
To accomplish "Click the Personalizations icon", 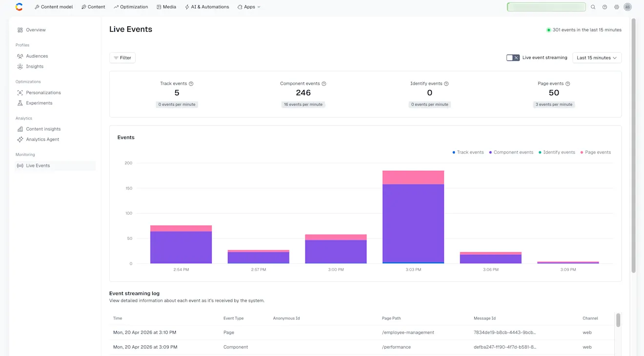I will pos(20,92).
